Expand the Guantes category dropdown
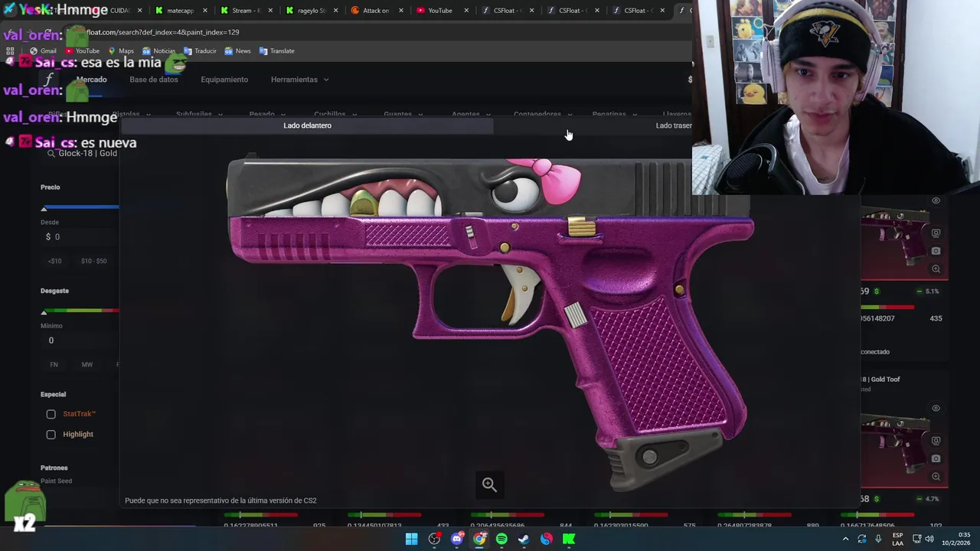Viewport: 980px width, 551px height. click(403, 114)
